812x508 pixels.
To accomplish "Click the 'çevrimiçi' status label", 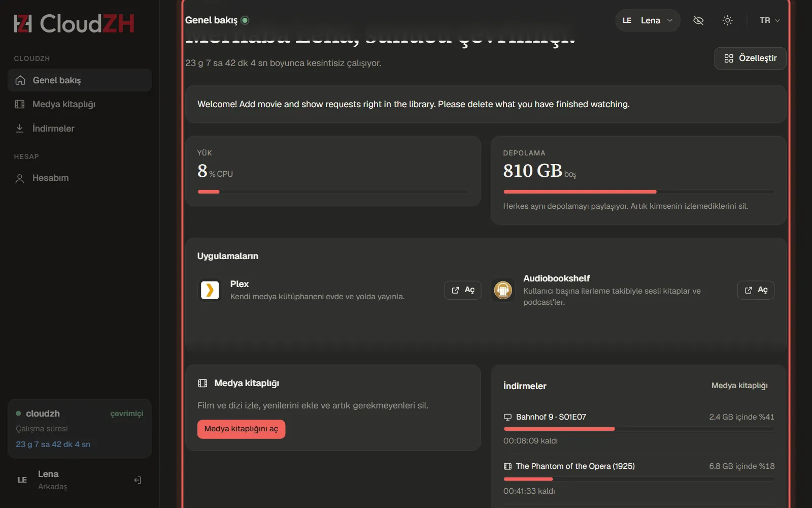I will 127,414.
